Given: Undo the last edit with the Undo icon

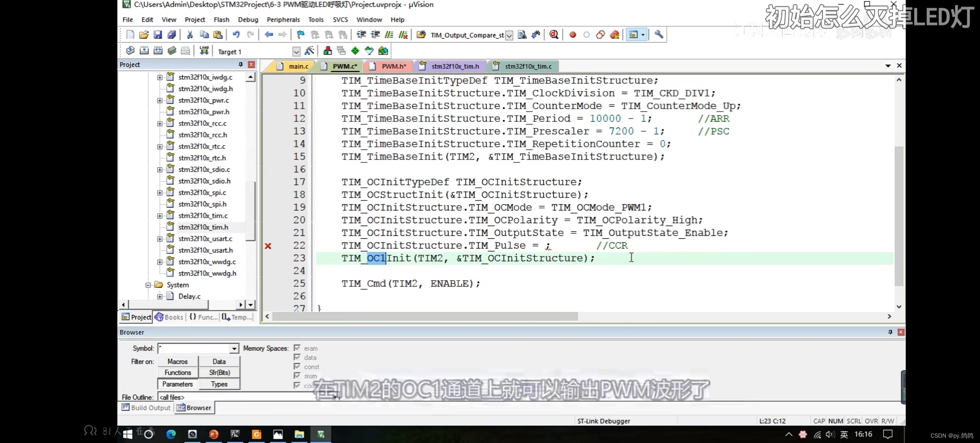Looking at the screenshot, I should [236, 35].
